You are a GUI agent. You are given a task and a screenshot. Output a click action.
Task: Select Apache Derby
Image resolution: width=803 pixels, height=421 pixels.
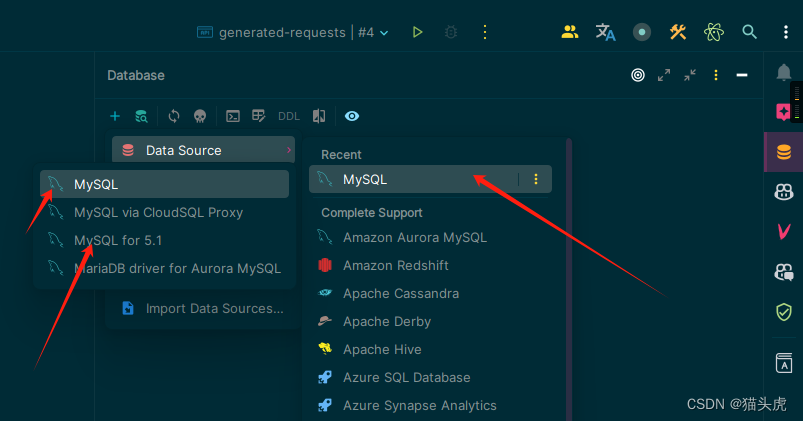[430, 322]
